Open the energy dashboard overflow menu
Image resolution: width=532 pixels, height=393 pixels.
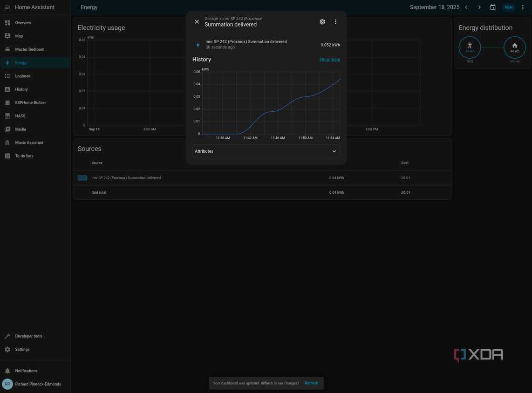[523, 7]
